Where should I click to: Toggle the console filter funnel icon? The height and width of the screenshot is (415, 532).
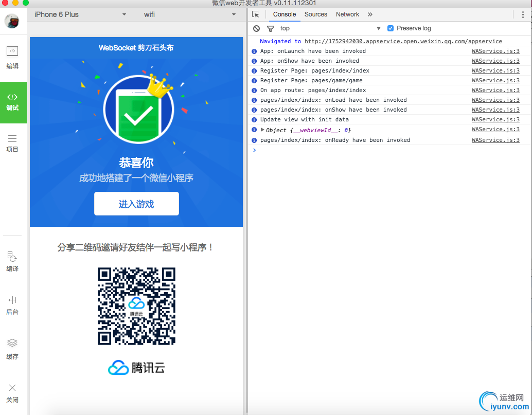pyautogui.click(x=271, y=28)
